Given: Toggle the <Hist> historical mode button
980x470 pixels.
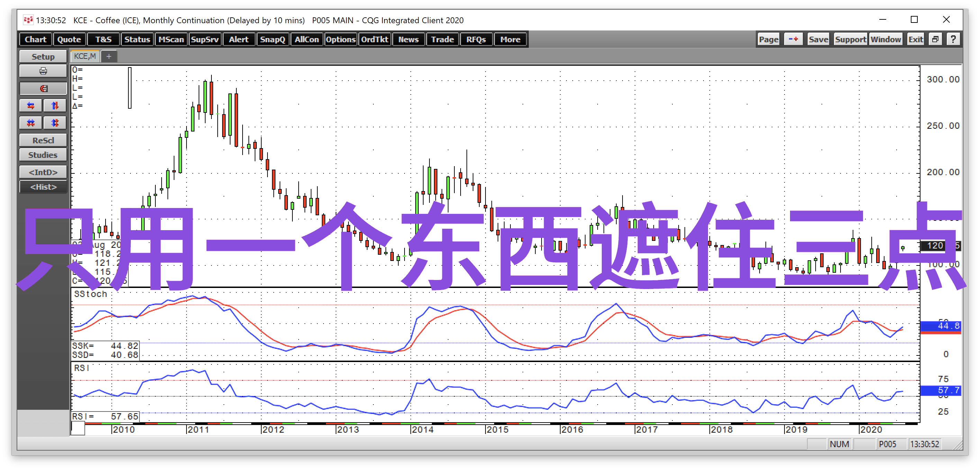Looking at the screenshot, I should point(43,187).
